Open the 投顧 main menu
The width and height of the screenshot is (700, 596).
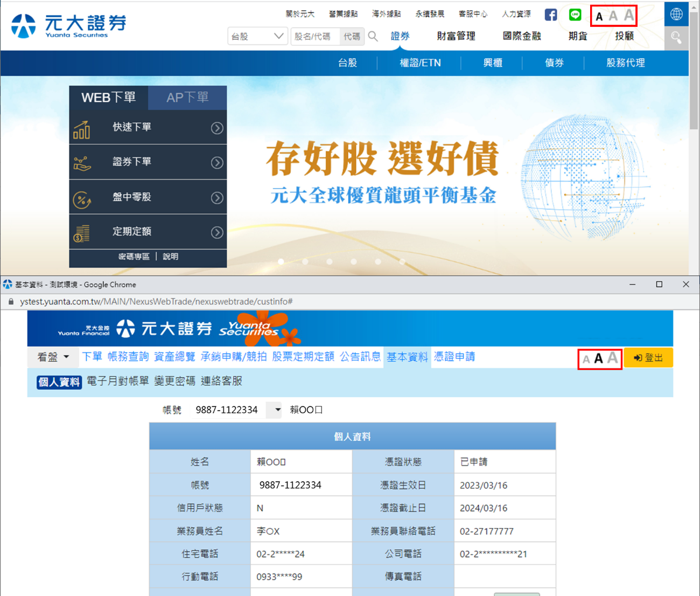625,36
